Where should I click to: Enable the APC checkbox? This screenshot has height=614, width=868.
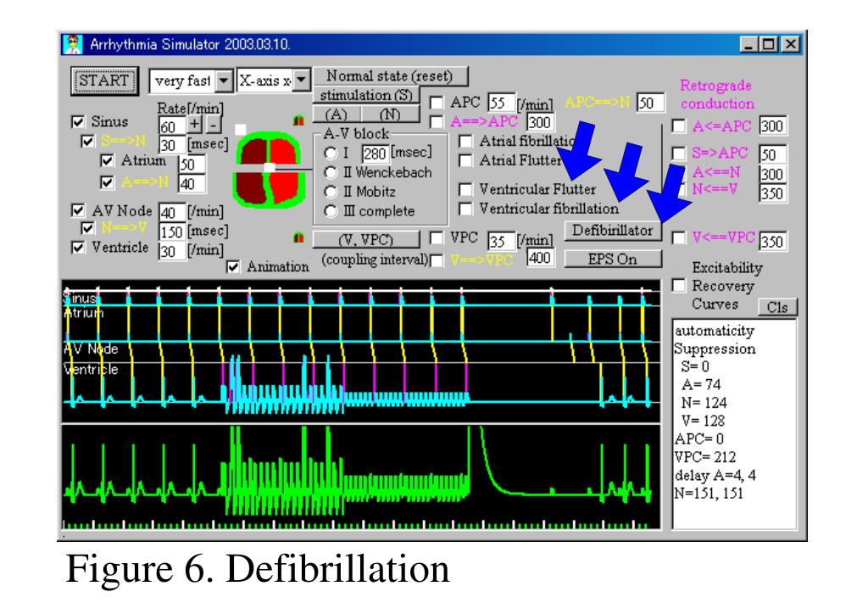[437, 103]
